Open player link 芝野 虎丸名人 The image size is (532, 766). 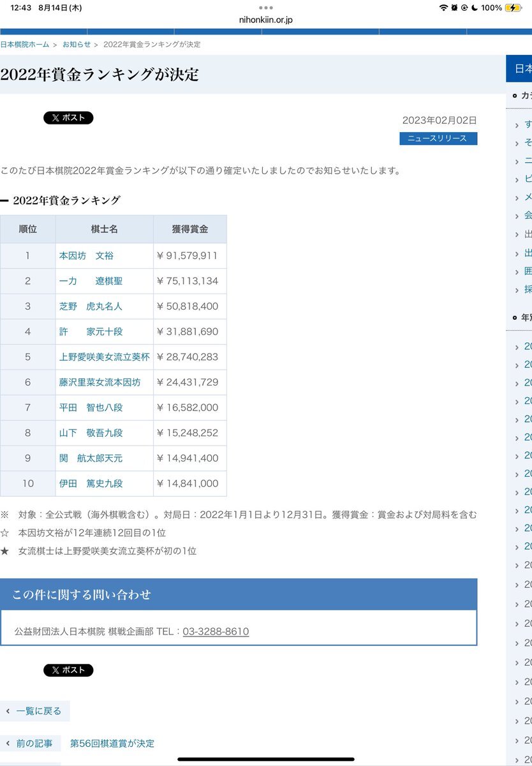coord(91,306)
